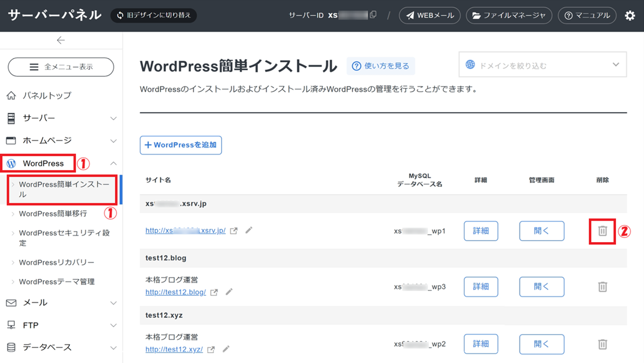Open the settings gear icon in header

630,16
